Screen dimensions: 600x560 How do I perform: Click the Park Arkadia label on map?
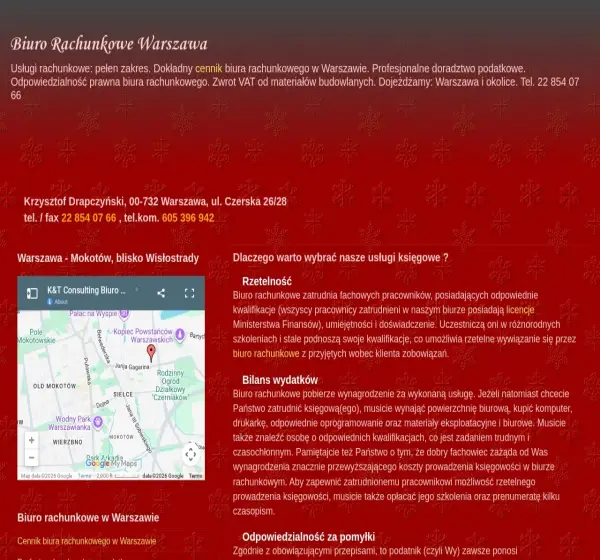[x=104, y=457]
